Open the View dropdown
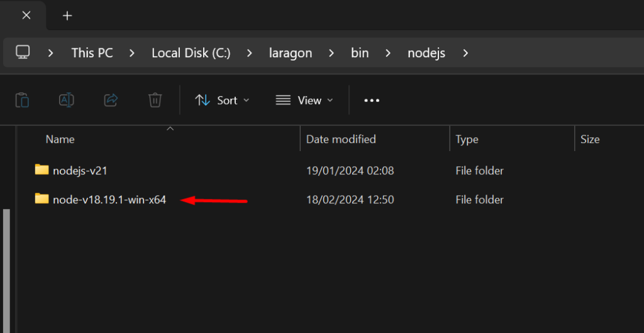This screenshot has width=644, height=333. [x=304, y=100]
